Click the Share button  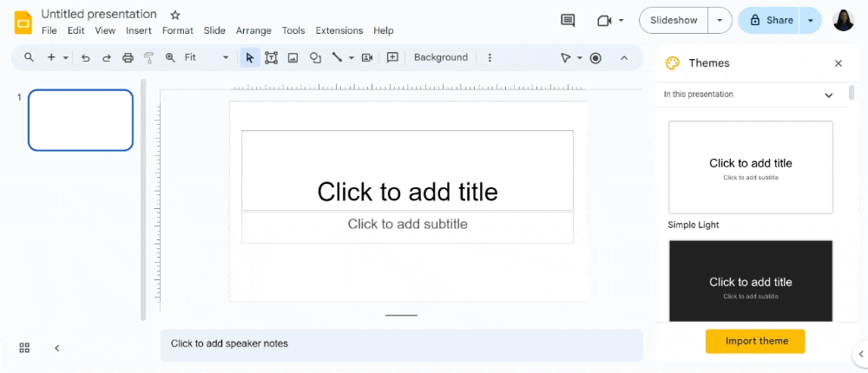point(769,21)
